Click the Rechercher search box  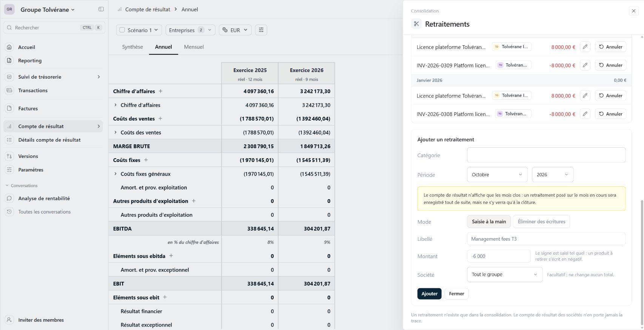pyautogui.click(x=54, y=27)
